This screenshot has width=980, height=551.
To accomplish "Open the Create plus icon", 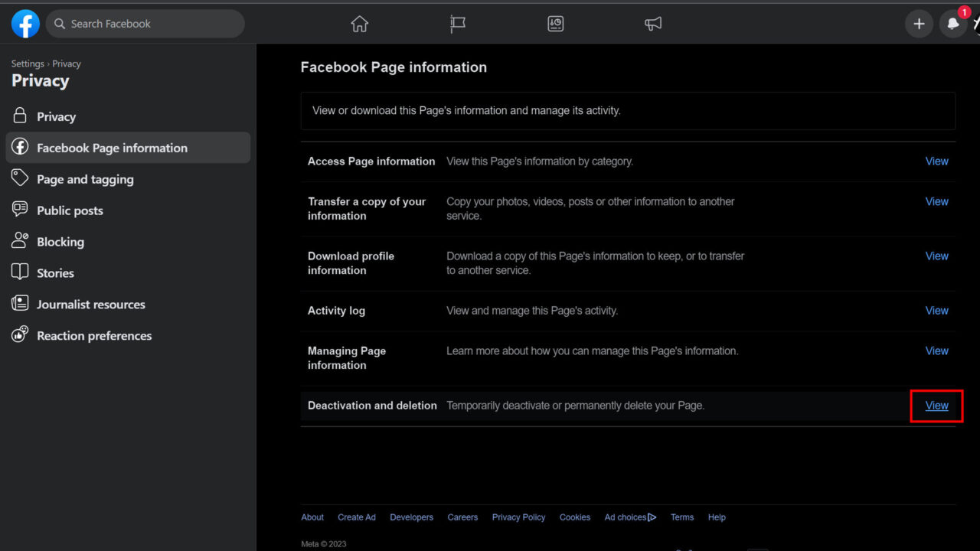I will (x=919, y=24).
